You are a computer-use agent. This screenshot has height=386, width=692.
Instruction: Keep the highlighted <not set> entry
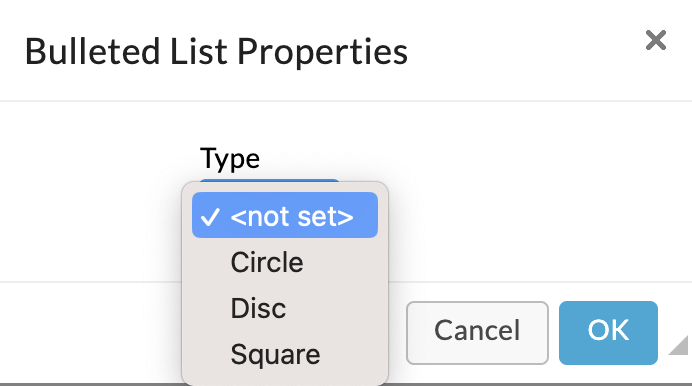coord(285,215)
